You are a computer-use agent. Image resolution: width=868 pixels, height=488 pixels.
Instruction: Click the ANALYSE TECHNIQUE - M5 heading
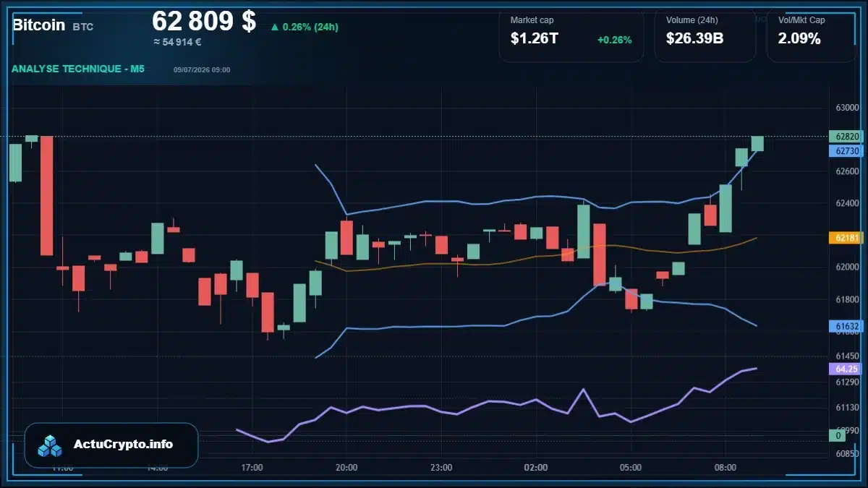tap(78, 69)
